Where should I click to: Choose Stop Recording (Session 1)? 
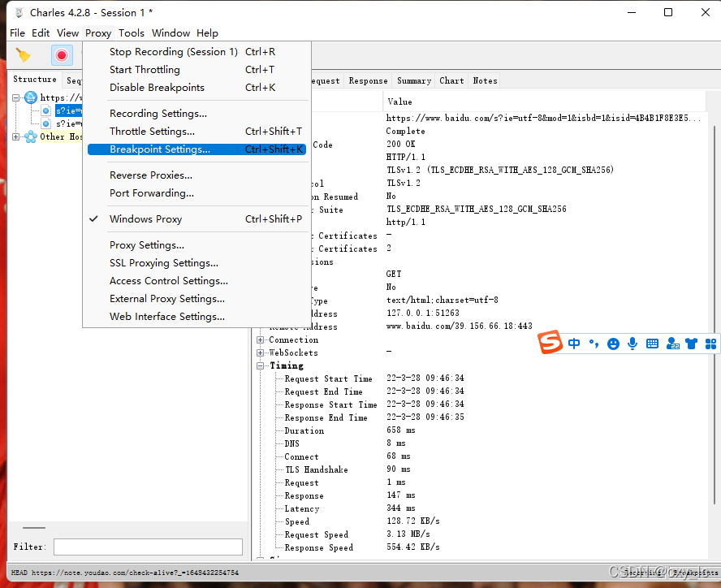click(196, 52)
